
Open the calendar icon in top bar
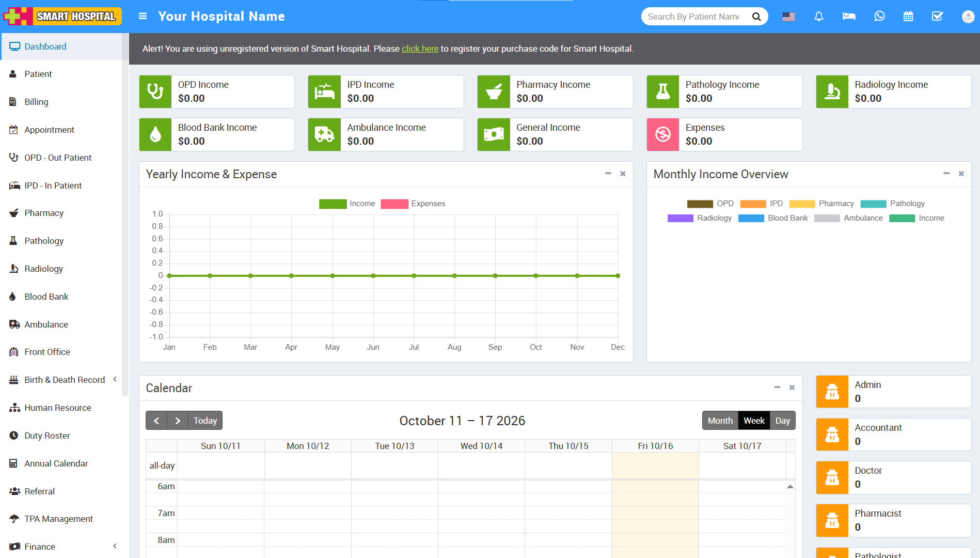(x=908, y=17)
